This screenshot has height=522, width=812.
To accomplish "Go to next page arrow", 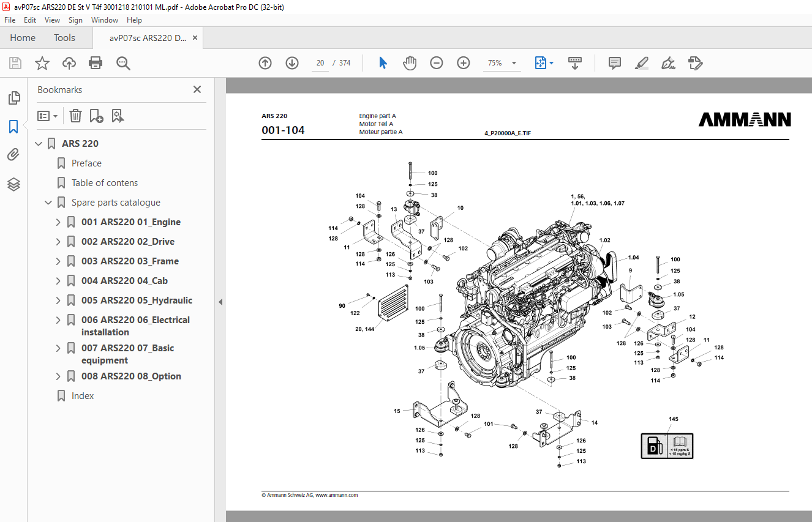I will (292, 63).
